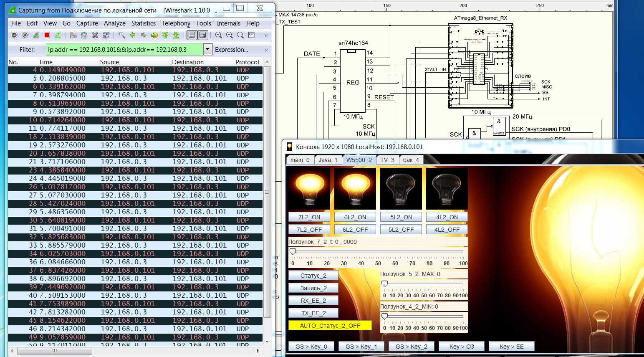The width and height of the screenshot is (644, 357).
Task: Restart the live capture icon
Action: pyautogui.click(x=58, y=35)
